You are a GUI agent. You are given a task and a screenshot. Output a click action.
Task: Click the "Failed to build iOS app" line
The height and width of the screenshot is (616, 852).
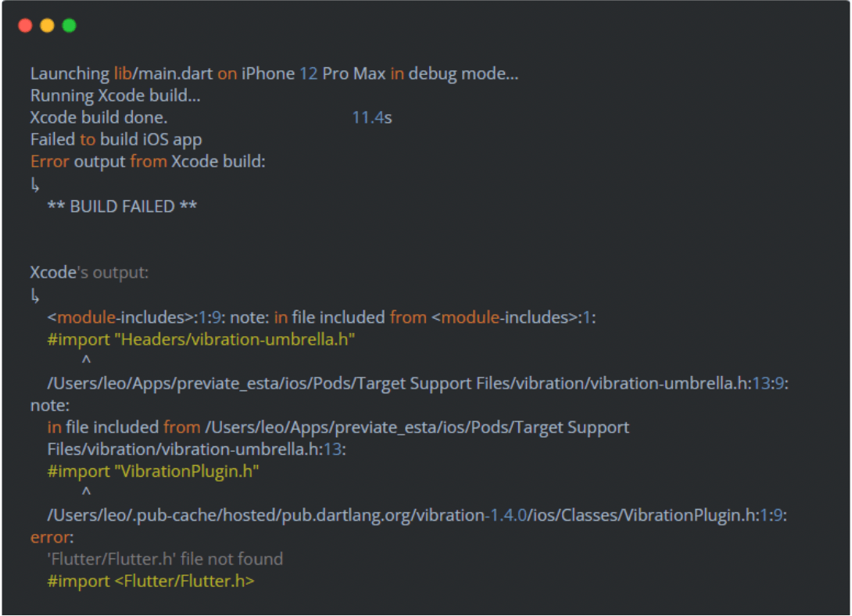[116, 139]
